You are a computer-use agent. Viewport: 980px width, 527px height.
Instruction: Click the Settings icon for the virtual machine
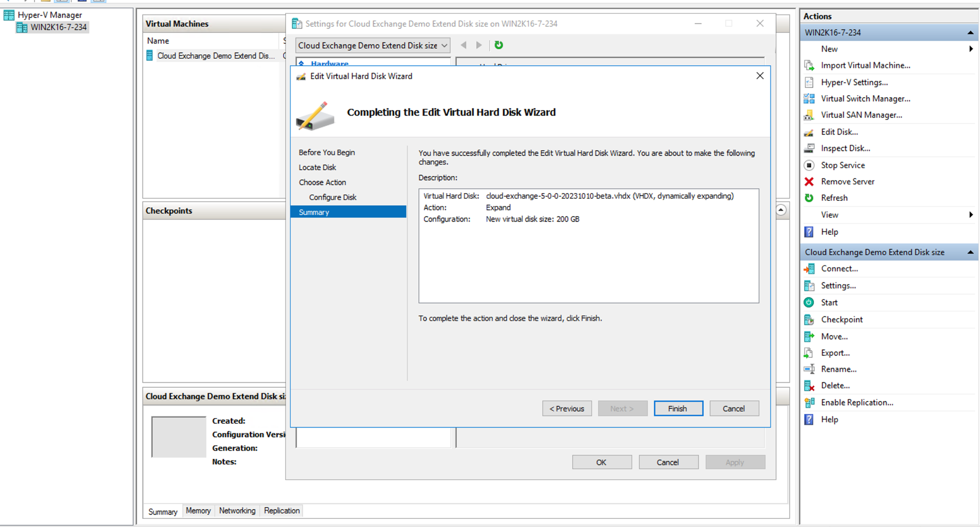click(809, 285)
